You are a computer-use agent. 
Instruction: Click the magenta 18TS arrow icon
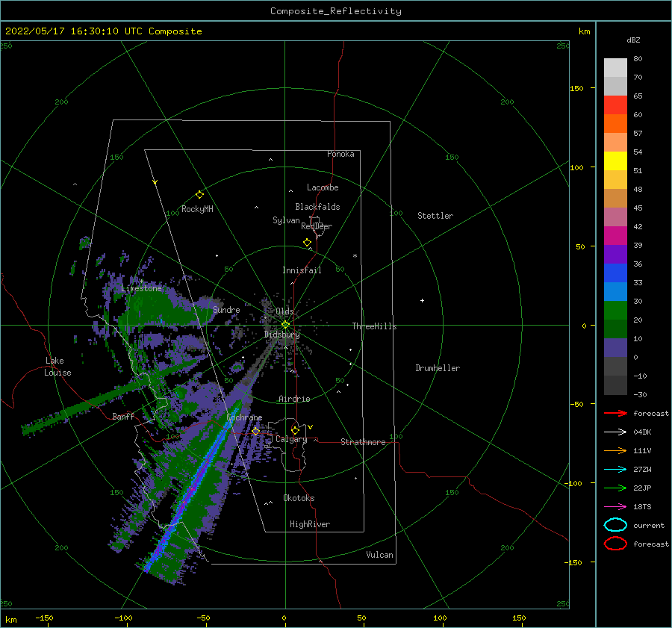tap(615, 507)
